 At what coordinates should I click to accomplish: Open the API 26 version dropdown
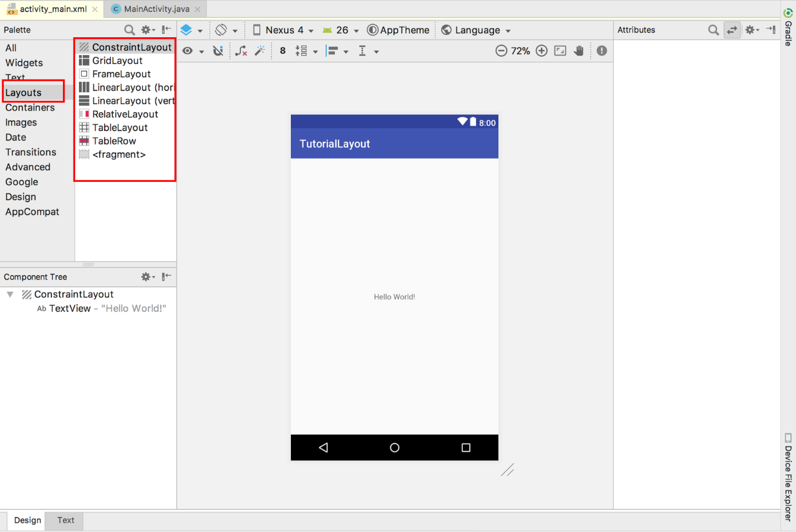(x=340, y=29)
